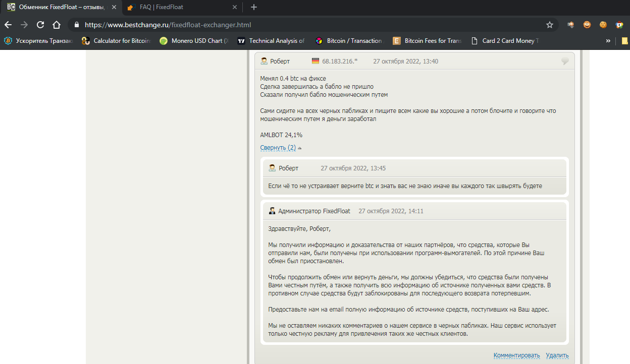Open a new browser tab
This screenshot has height=364, width=630.
click(x=254, y=7)
